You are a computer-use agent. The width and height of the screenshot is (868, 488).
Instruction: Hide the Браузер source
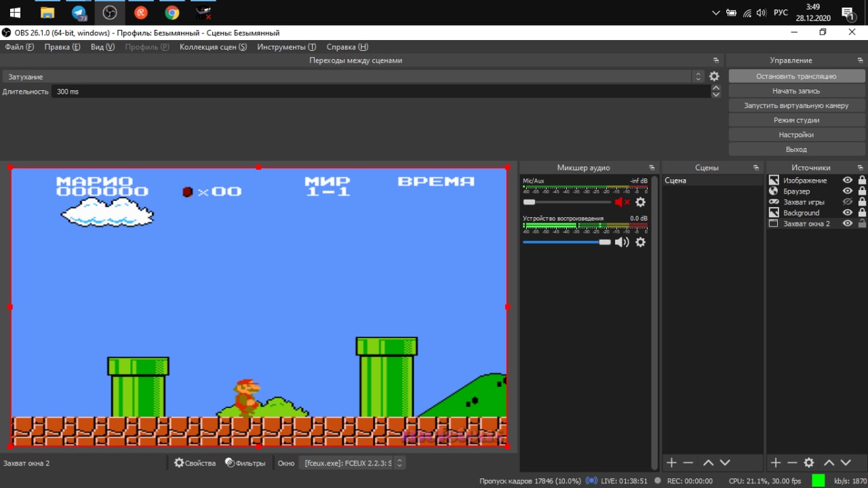(848, 191)
